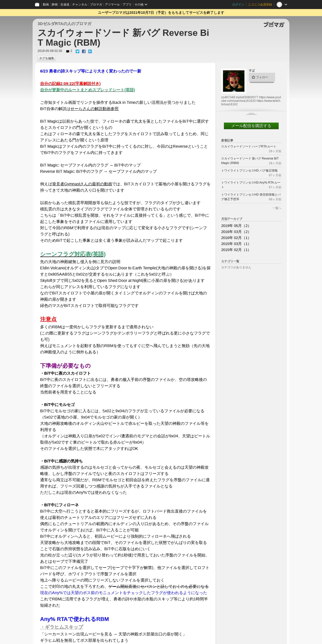The image size is (322, 644).
Task: Click the メール配信を購読する button
Action: (x=251, y=126)
